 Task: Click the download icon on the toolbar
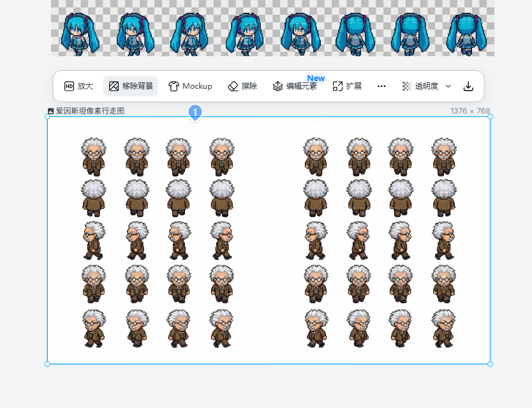[x=468, y=86]
